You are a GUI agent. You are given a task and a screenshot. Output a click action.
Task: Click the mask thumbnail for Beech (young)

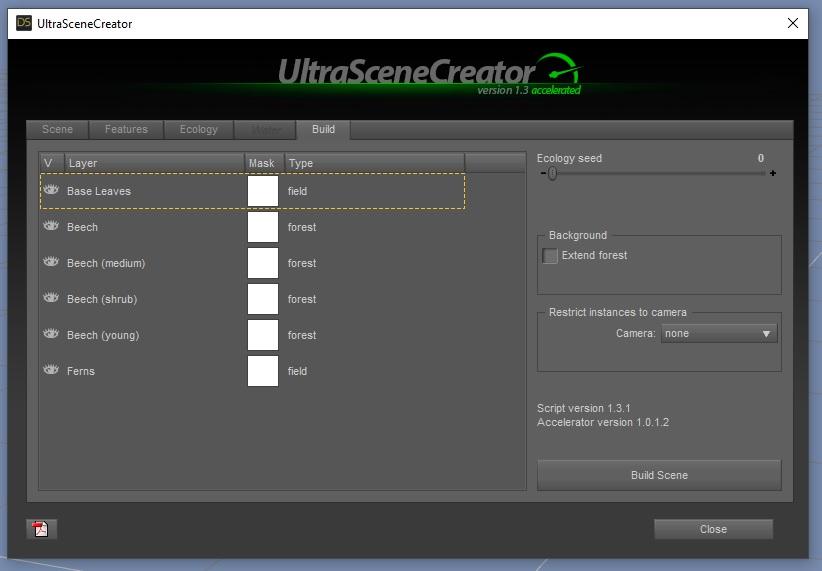coord(263,335)
